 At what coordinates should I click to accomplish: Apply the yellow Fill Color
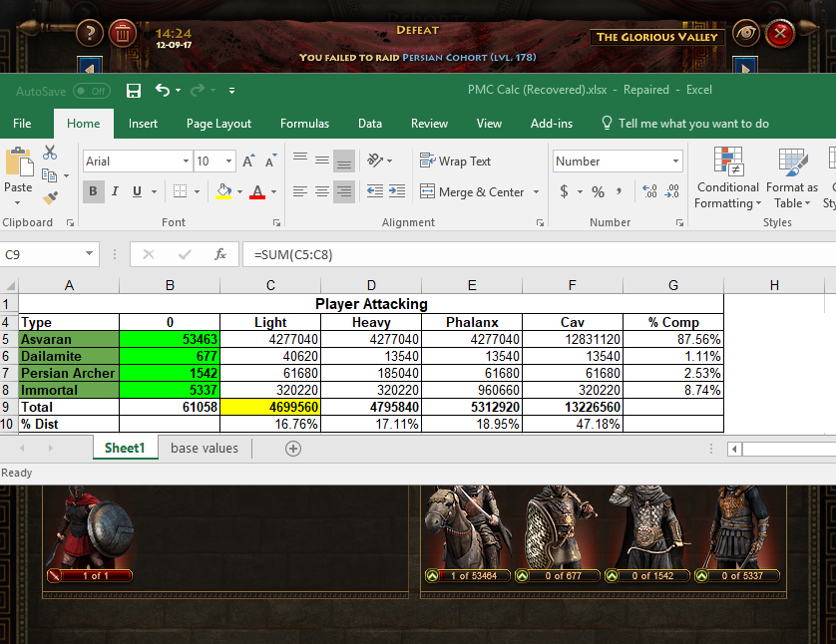pyautogui.click(x=223, y=191)
